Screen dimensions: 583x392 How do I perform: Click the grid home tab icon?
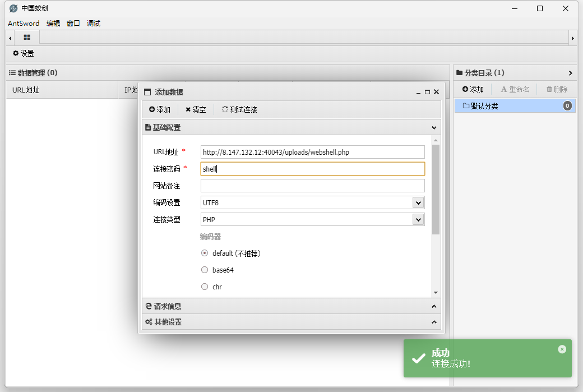(x=27, y=38)
